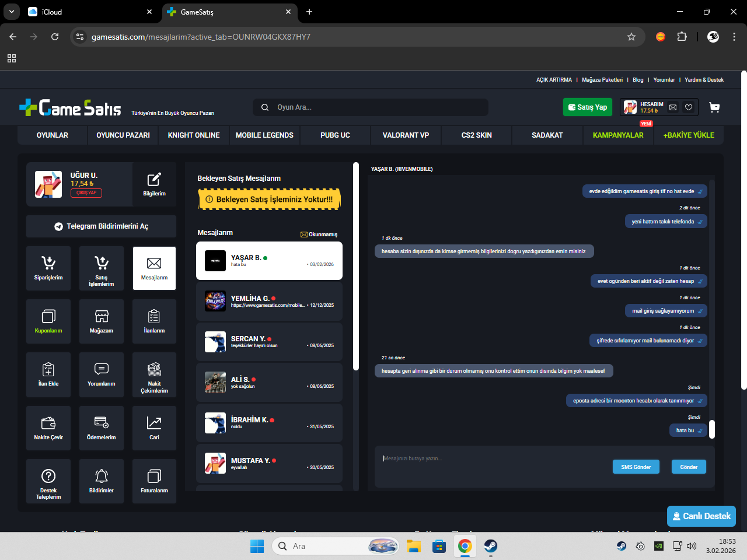Go to MOBILE LEGENDS category
This screenshot has width=747, height=560.
pyautogui.click(x=264, y=135)
